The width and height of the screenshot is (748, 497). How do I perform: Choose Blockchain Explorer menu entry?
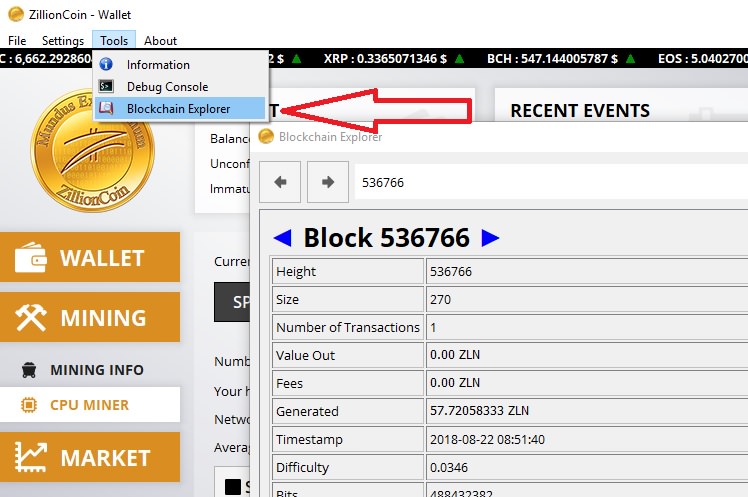pyautogui.click(x=180, y=109)
